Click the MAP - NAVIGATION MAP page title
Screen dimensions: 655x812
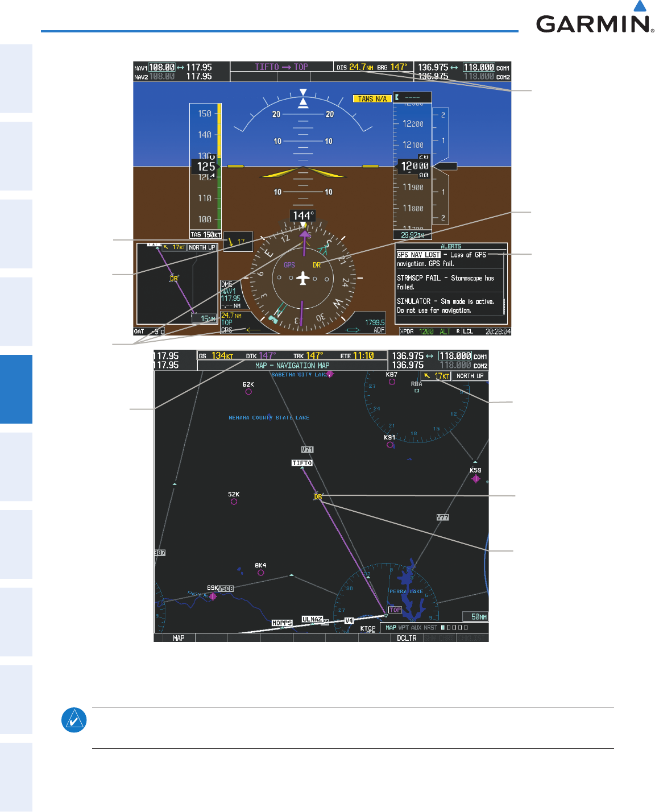point(292,366)
